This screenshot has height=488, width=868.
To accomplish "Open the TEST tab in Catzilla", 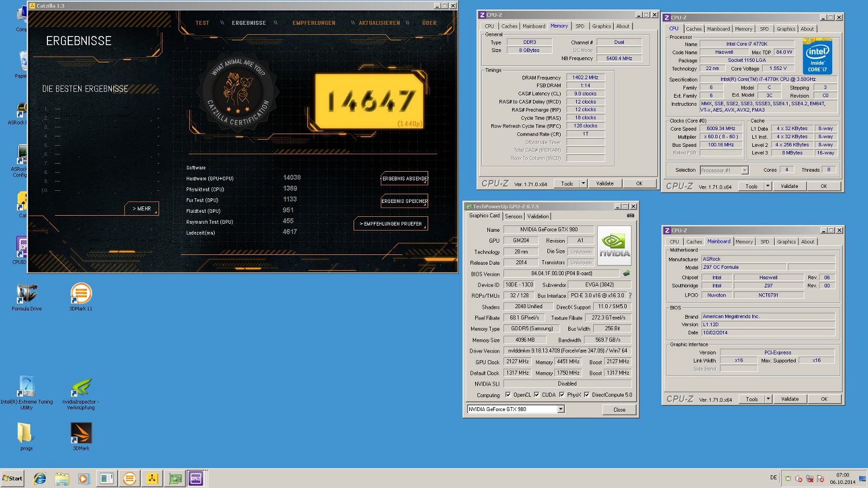I will click(x=203, y=23).
